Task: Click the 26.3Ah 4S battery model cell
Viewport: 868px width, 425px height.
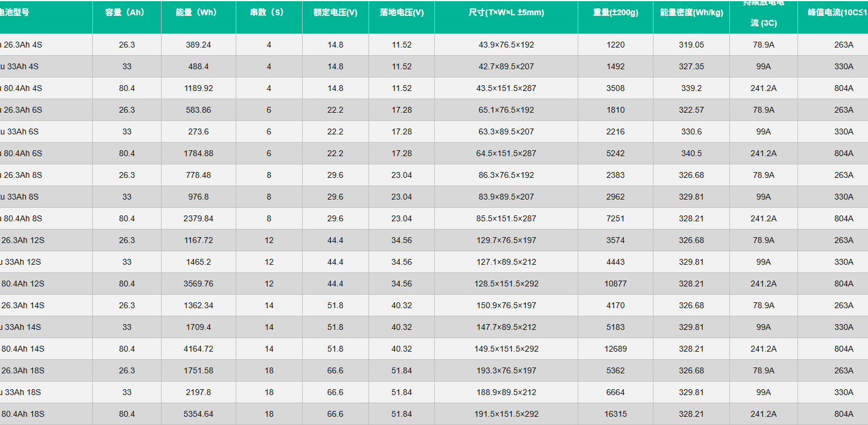Action: (x=23, y=45)
